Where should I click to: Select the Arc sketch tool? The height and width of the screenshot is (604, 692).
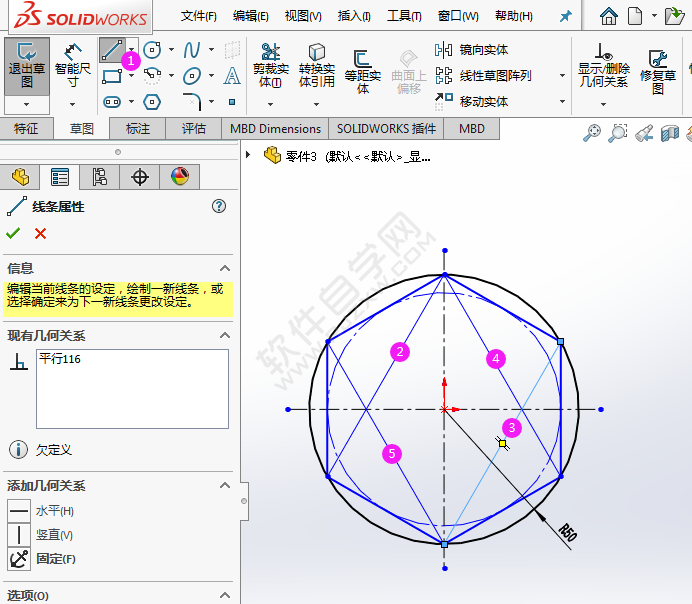point(152,76)
